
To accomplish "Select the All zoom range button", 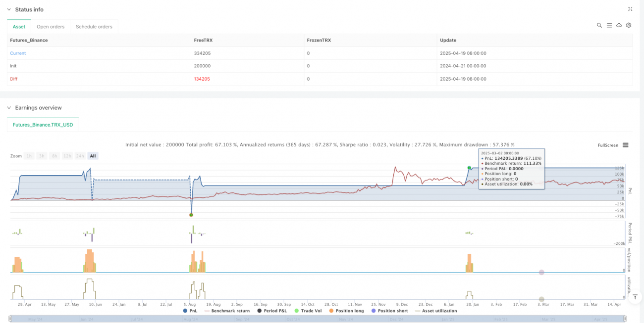I will (93, 156).
